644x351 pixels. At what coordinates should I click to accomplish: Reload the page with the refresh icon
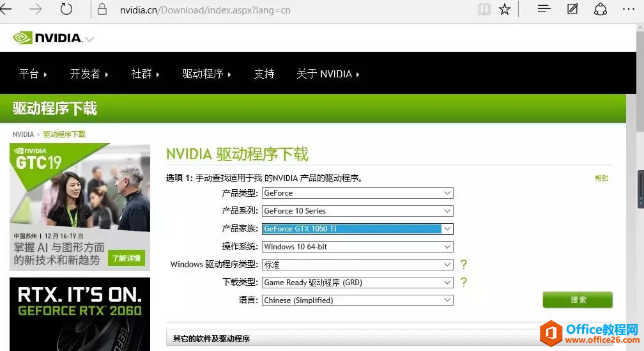click(66, 9)
